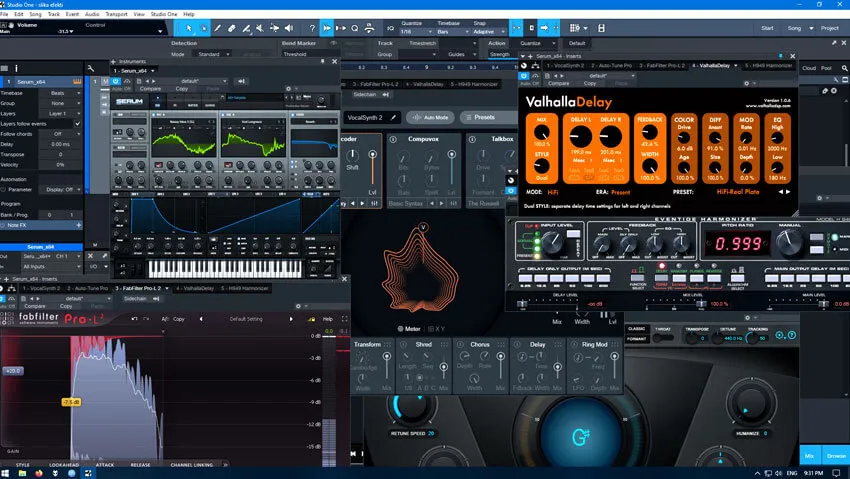Toggle the Autoscroll icon in the toolbar

pos(326,28)
